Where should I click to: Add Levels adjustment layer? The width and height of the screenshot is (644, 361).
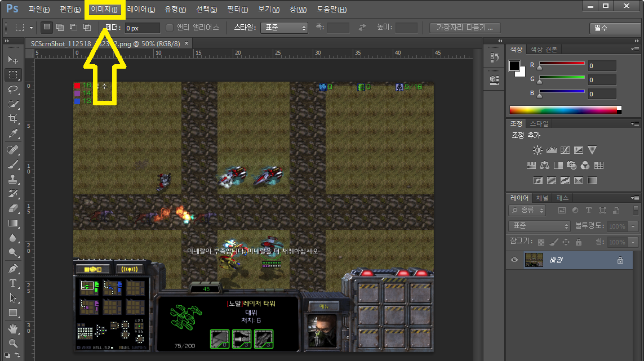click(551, 150)
